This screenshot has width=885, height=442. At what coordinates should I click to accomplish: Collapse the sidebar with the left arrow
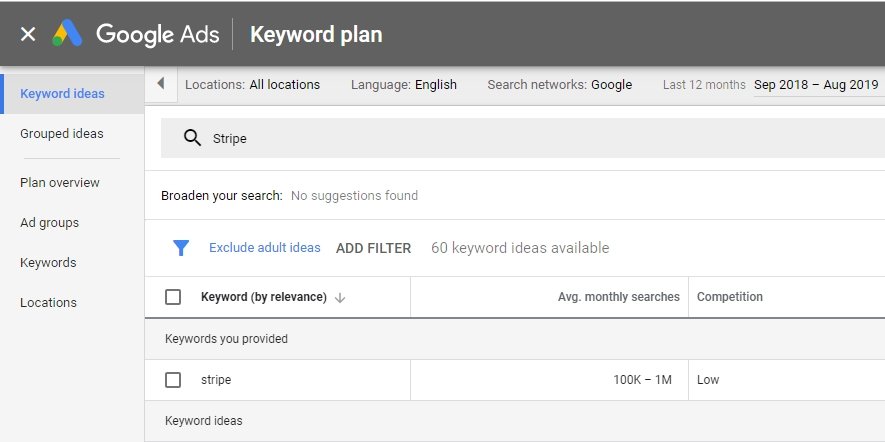[161, 84]
